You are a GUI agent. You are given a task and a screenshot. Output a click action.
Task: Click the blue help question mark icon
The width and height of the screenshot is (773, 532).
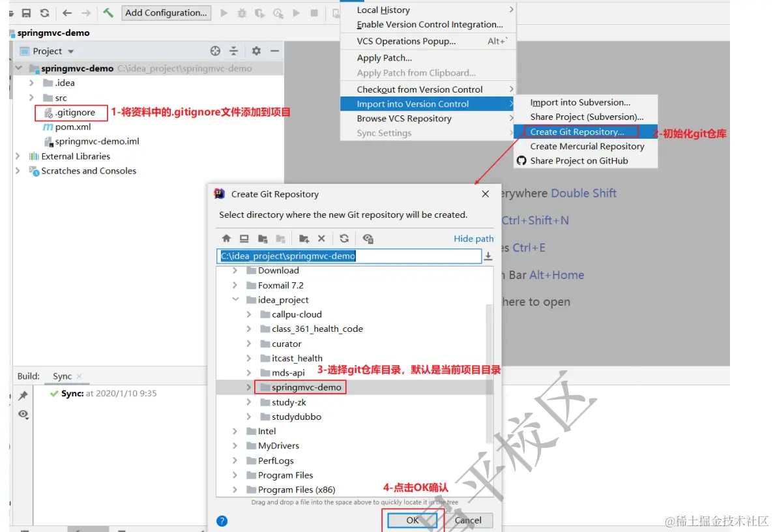(222, 521)
